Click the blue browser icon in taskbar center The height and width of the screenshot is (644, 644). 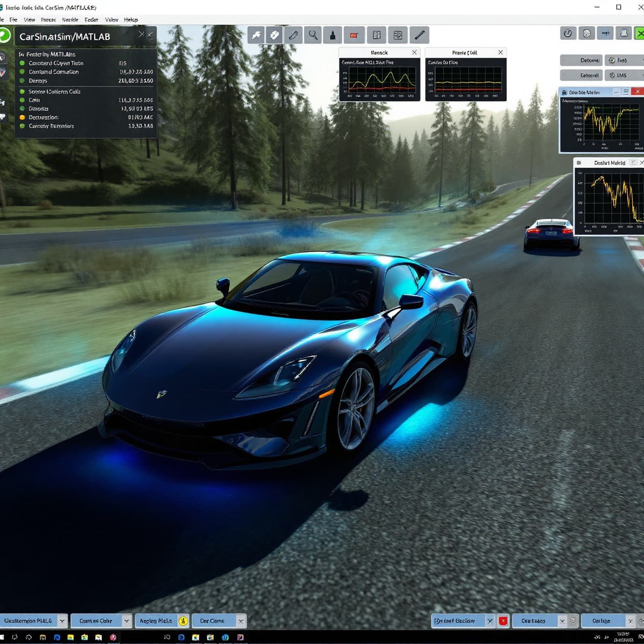coord(181,637)
